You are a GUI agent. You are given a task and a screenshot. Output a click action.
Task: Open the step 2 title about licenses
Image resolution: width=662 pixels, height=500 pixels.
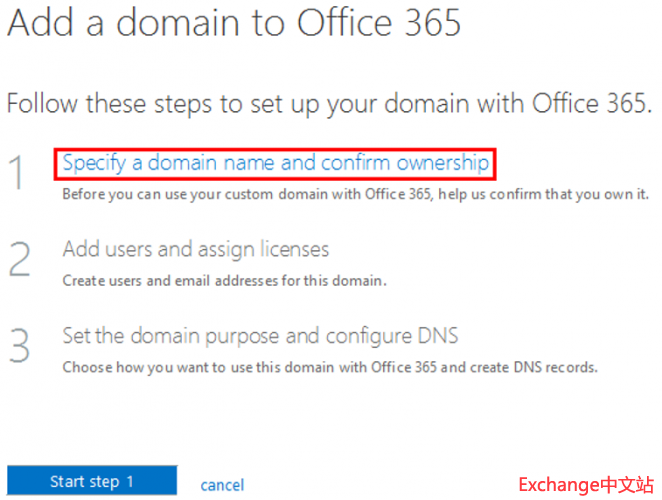click(195, 249)
